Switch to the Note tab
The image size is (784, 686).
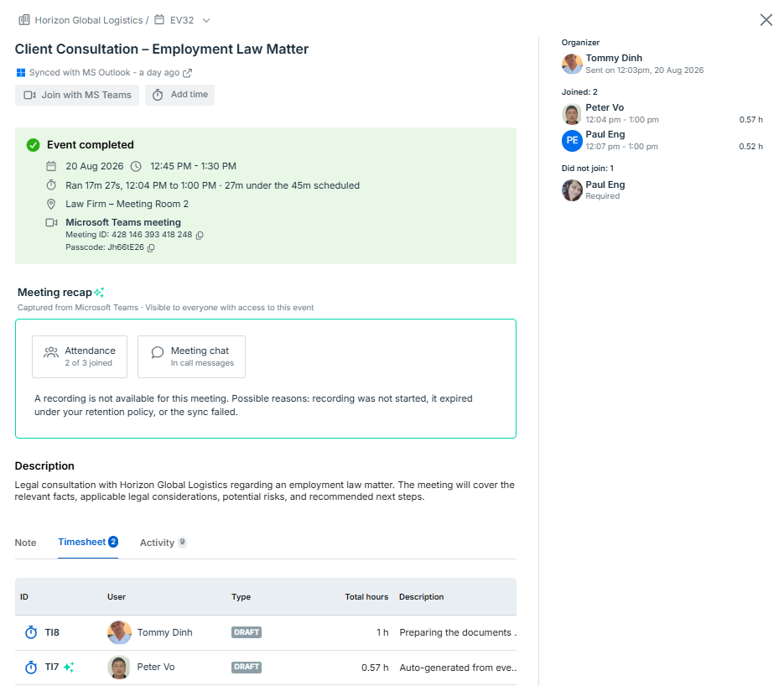[x=25, y=543]
